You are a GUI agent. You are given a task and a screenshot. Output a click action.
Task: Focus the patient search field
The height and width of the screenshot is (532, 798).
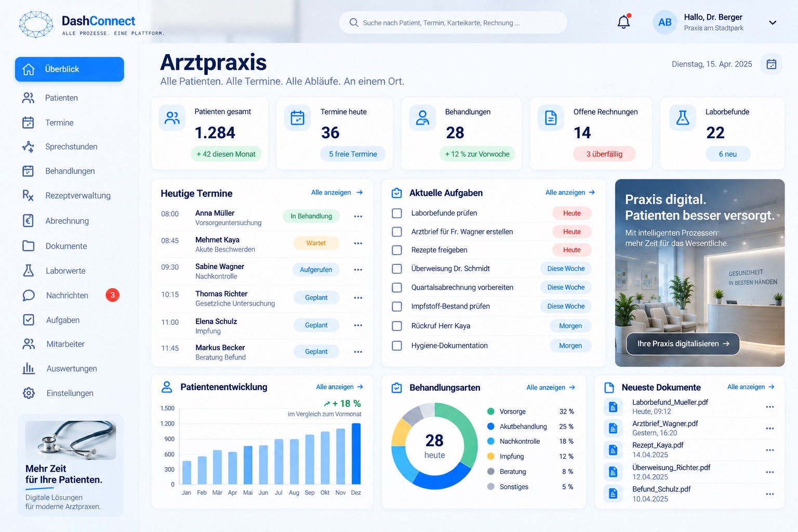coord(453,22)
